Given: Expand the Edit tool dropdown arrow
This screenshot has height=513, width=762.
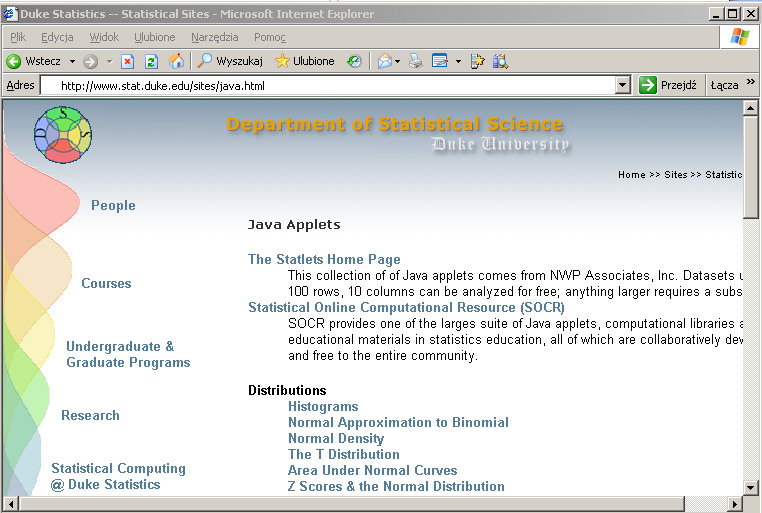Looking at the screenshot, I should [x=458, y=62].
